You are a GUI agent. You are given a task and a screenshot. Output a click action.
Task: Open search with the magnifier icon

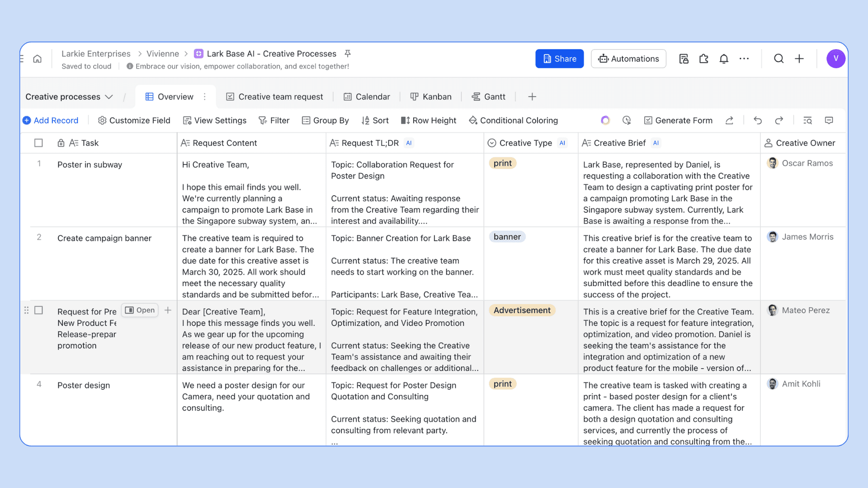click(x=778, y=59)
